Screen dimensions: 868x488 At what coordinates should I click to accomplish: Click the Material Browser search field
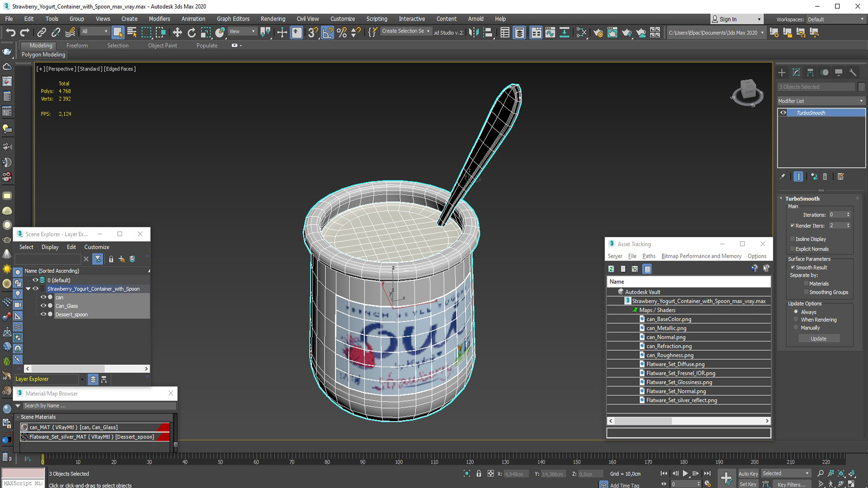pos(99,405)
